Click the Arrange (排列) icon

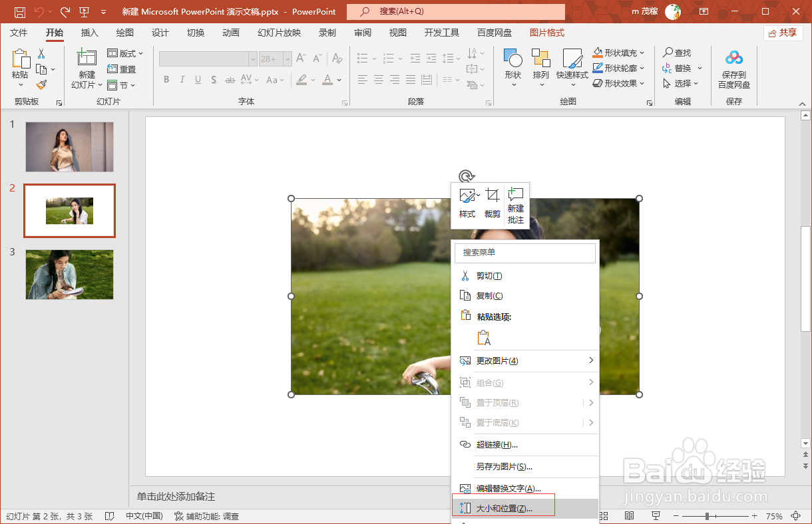[x=540, y=59]
